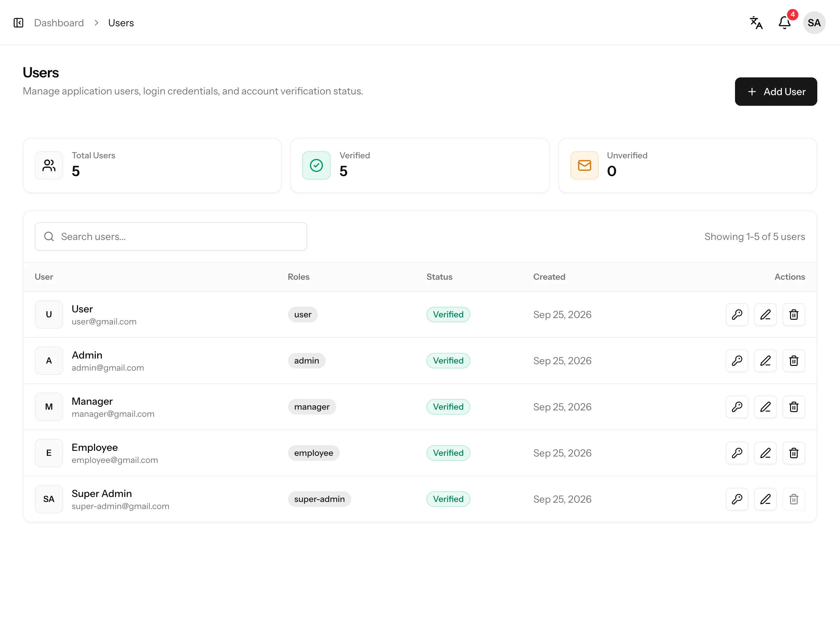
Task: Click Verified status badge in Admin row
Action: click(x=448, y=361)
